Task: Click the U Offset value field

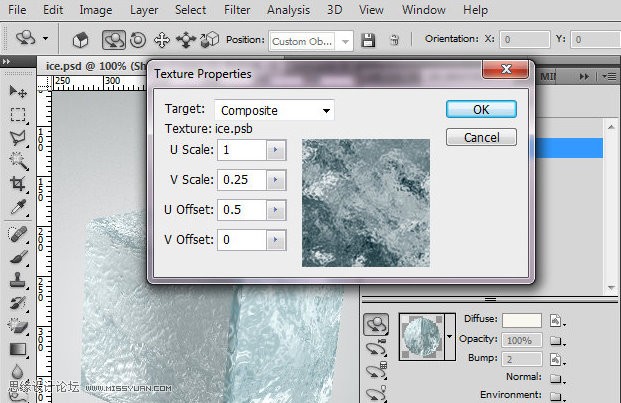Action: [x=242, y=210]
